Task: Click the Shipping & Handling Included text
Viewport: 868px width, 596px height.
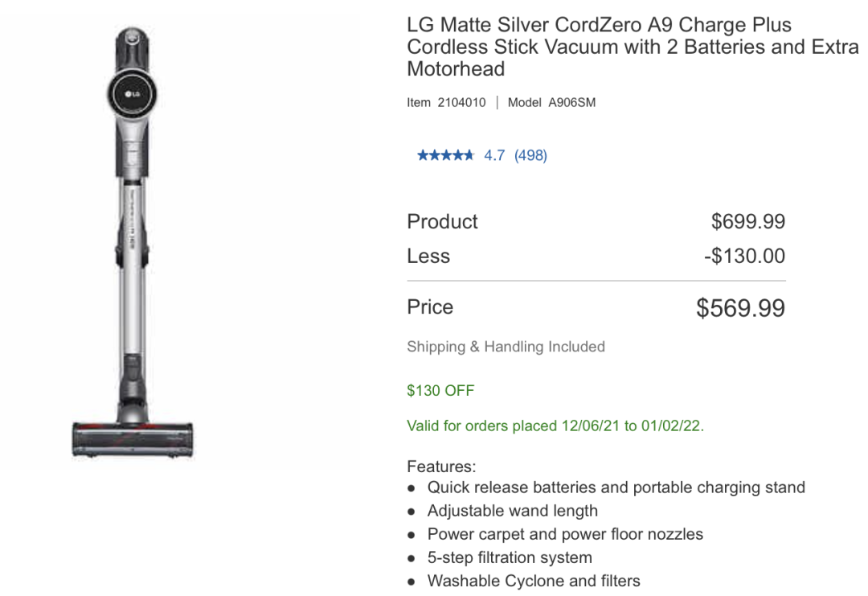Action: (506, 347)
